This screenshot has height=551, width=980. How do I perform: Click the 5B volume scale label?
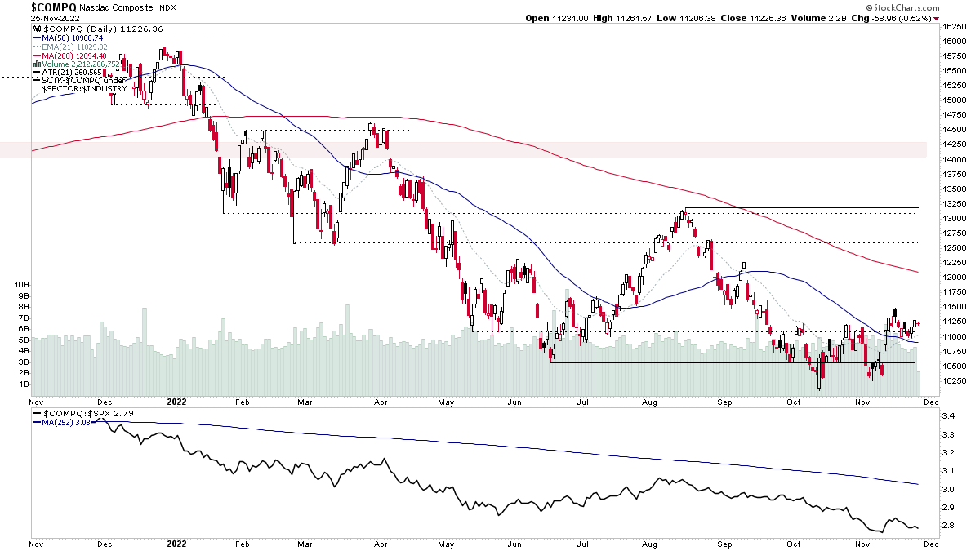click(24, 340)
